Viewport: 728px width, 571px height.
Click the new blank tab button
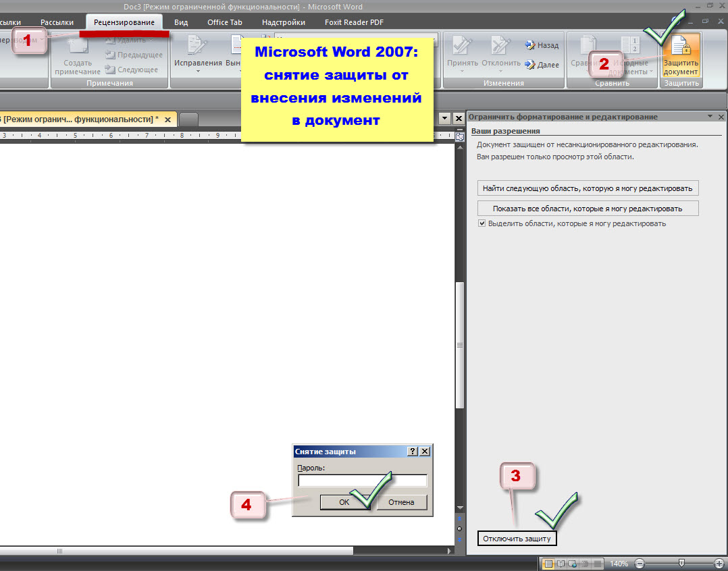click(x=188, y=119)
